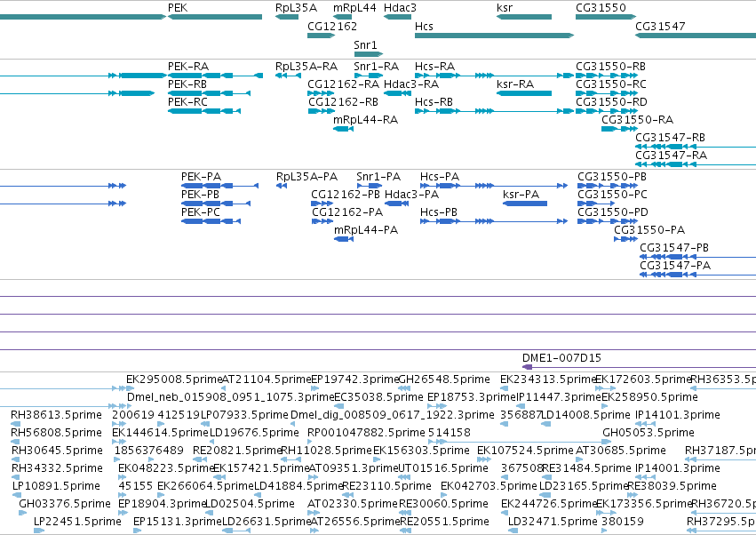Select the DME1-007D15 clone label
The image size is (756, 535).
point(561,358)
